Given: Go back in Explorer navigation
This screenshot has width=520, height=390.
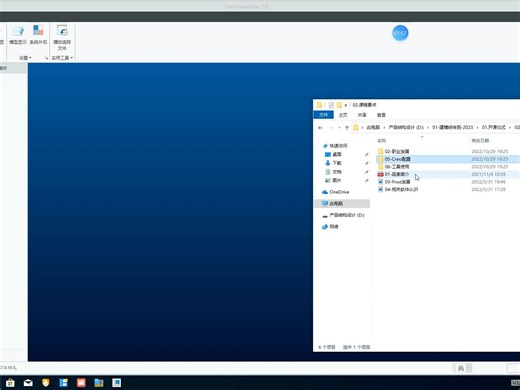Looking at the screenshot, I should 320,127.
